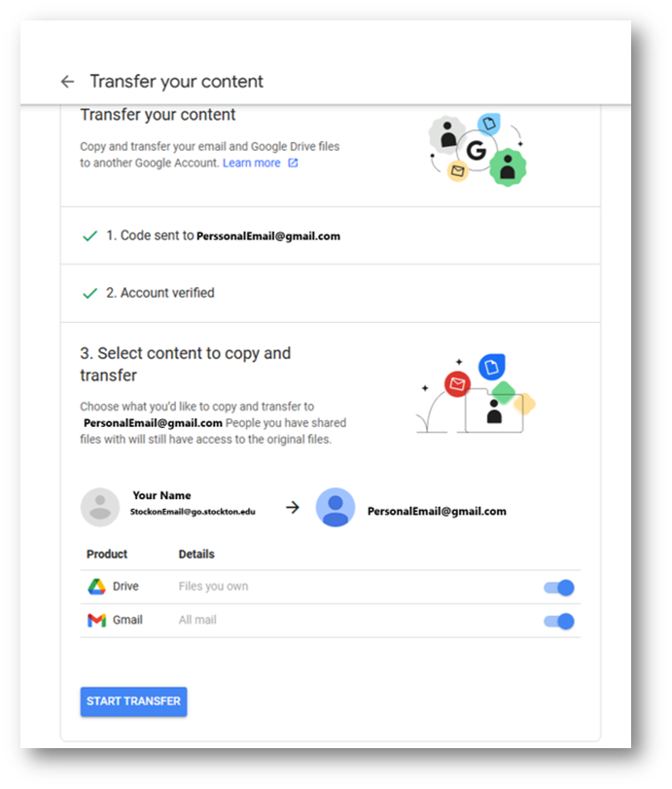Click the external link icon beside Learn more
The width and height of the screenshot is (672, 789).
point(293,163)
